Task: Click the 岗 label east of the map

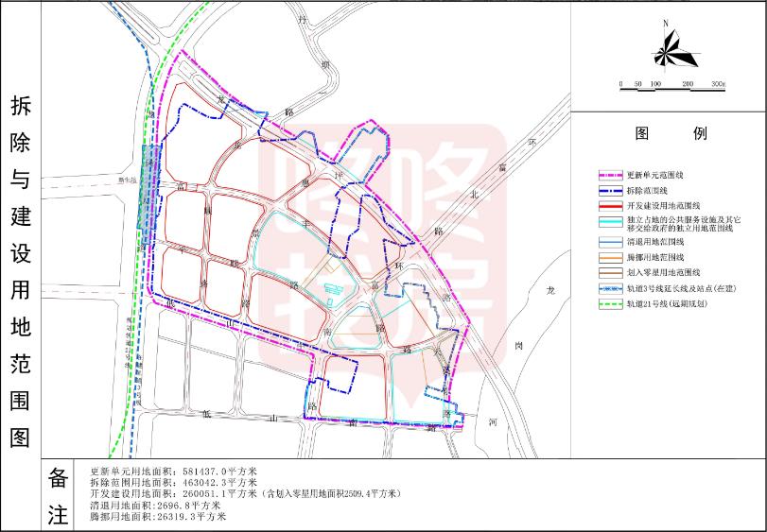Action: tap(518, 346)
